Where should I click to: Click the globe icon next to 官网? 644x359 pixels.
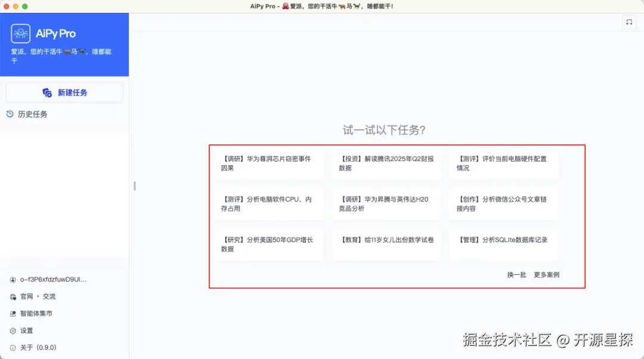13,296
